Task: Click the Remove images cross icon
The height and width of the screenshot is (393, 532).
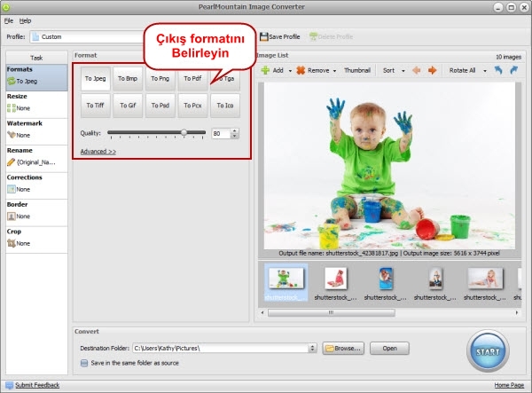Action: [301, 70]
